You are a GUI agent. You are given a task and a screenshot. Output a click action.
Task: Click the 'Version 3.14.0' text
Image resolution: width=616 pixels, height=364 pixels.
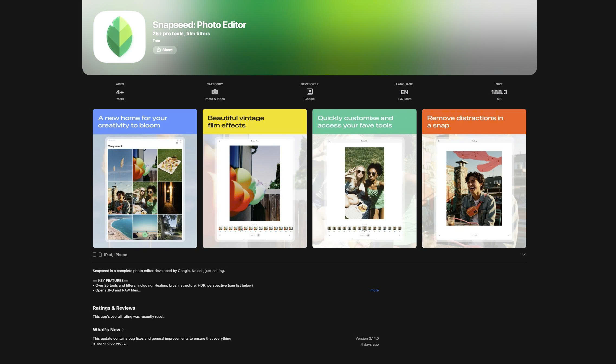tap(367, 339)
